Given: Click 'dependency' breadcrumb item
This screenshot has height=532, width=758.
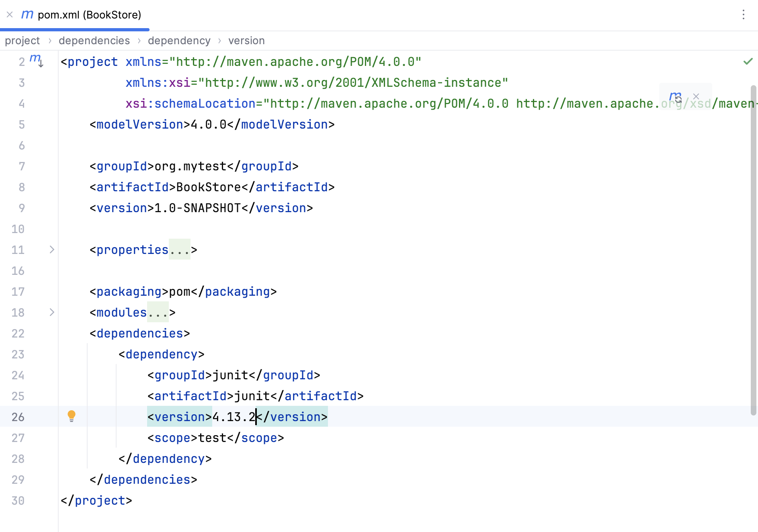Looking at the screenshot, I should [179, 41].
